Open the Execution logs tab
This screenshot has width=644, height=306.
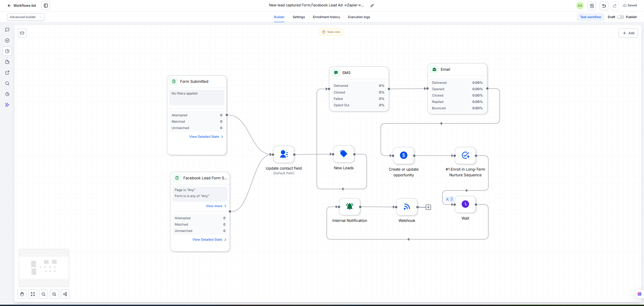point(359,17)
